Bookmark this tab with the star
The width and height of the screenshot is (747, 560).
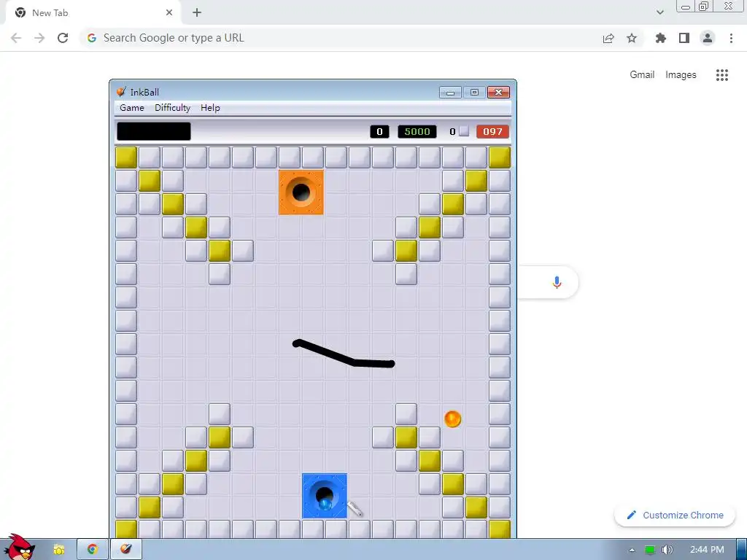click(632, 38)
